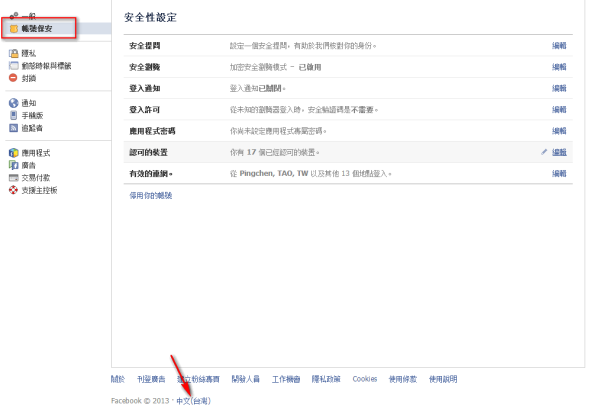Open the 關於 footer link
The height and width of the screenshot is (414, 600).
[x=118, y=379]
